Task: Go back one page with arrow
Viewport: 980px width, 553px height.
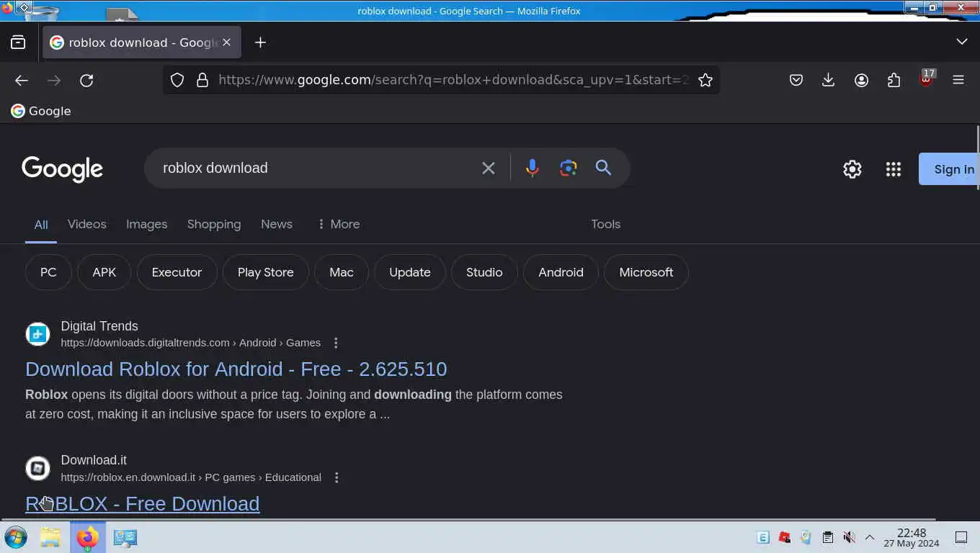Action: tap(22, 80)
